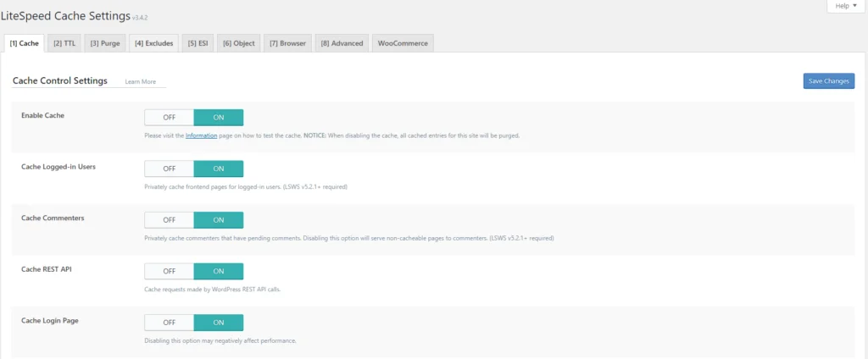Click the Cache Control Settings heading
This screenshot has height=359, width=868.
coord(60,80)
